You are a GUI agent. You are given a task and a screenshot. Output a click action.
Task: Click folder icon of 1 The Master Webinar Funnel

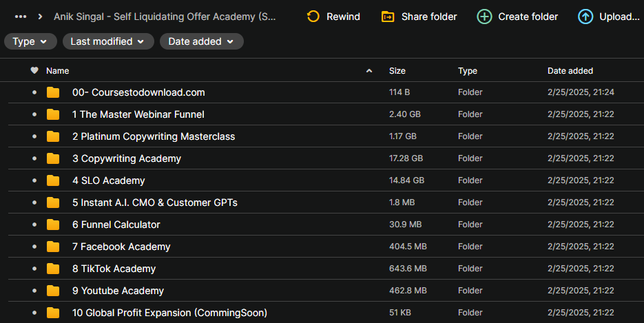point(53,114)
